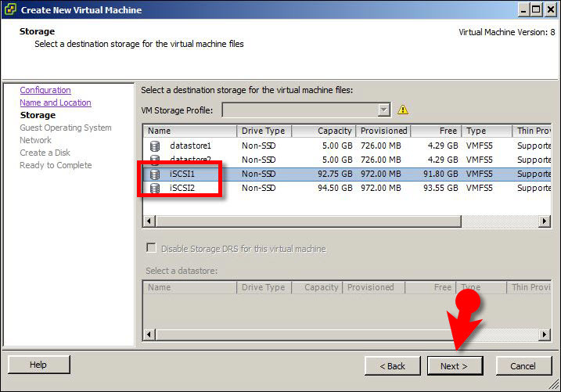Click the Ready to Complete step label
The width and height of the screenshot is (561, 392).
(x=56, y=165)
